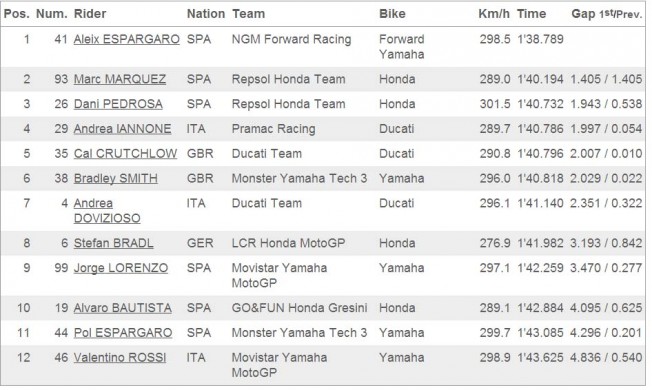Open Andrea DOVIZIOSO rider link

pos(107,211)
